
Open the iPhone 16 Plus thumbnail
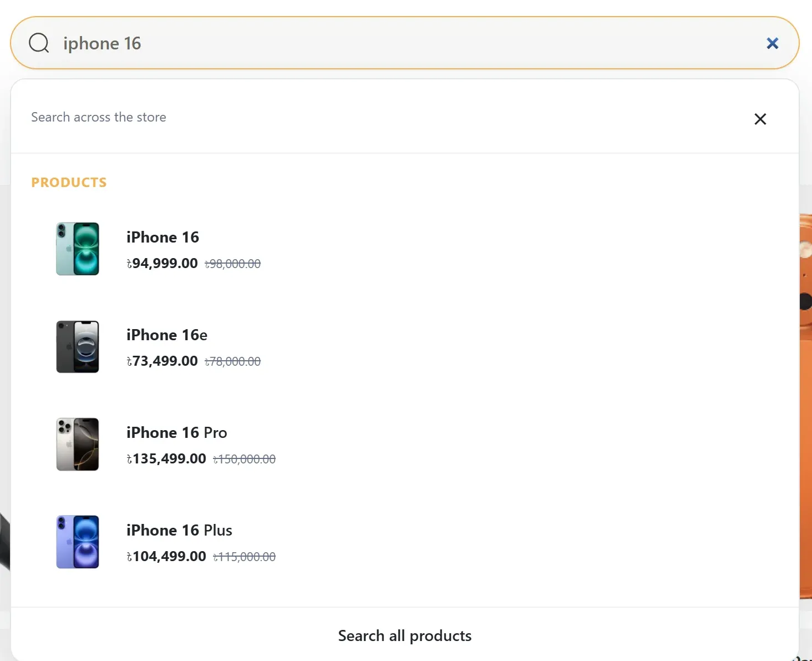point(78,542)
